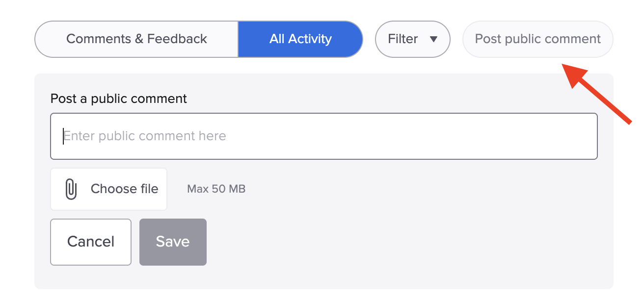Select the Filter label word
This screenshot has width=644, height=297.
click(403, 39)
